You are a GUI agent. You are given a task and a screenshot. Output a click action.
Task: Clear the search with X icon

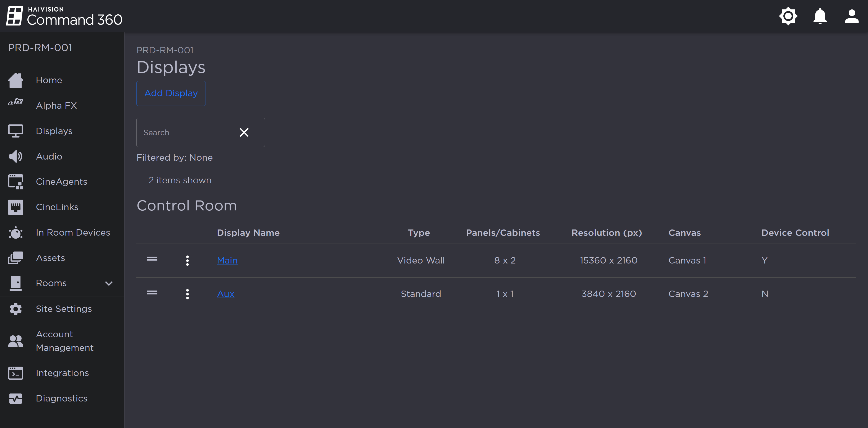click(244, 132)
